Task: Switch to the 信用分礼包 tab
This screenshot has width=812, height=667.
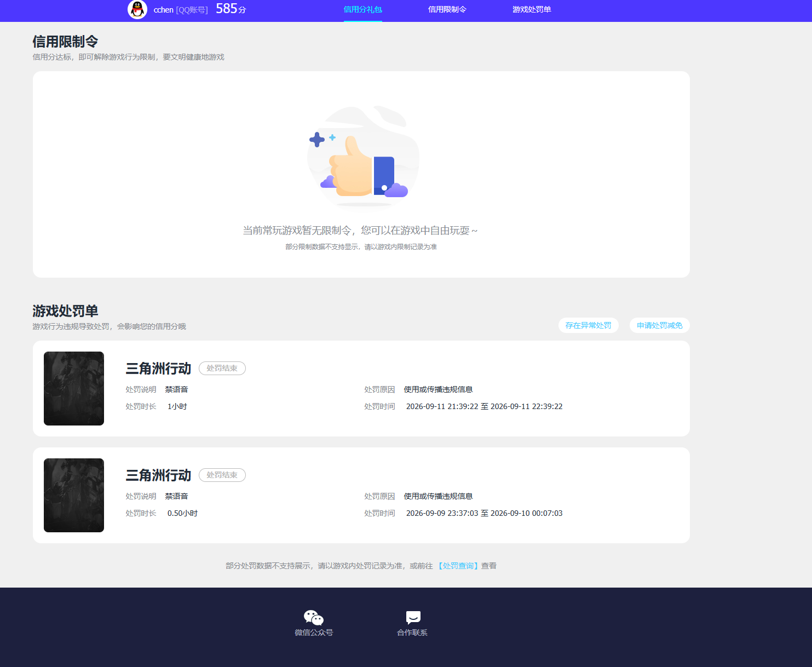Action: pyautogui.click(x=362, y=9)
